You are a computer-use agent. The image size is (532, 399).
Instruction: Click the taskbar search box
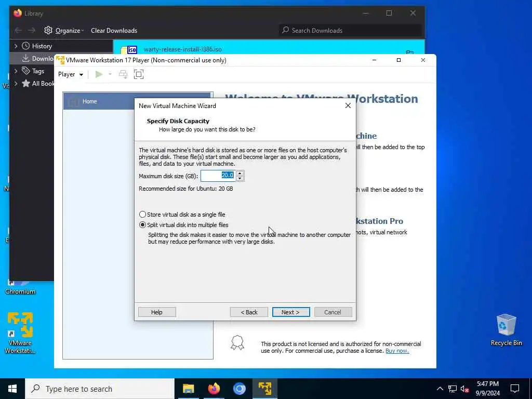point(100,389)
